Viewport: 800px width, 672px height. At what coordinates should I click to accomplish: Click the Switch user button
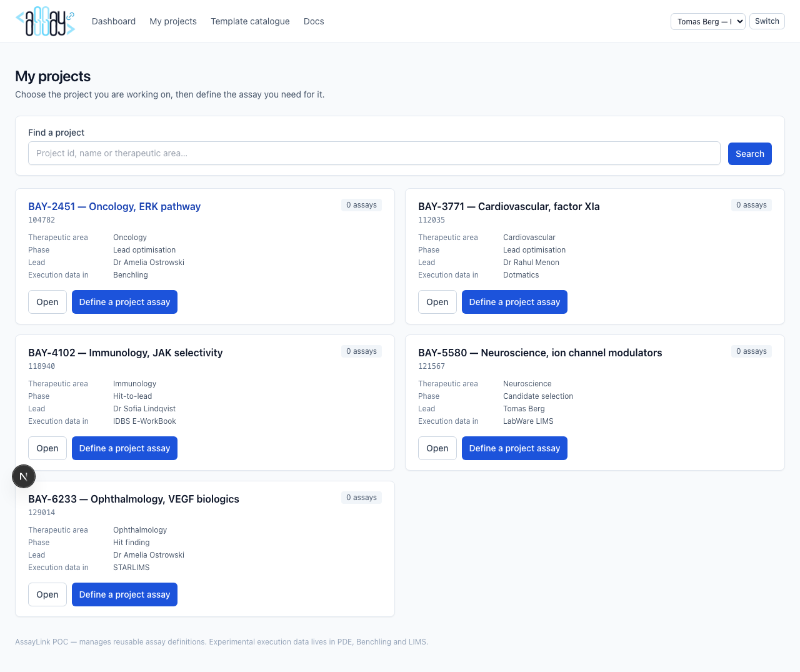tap(767, 21)
